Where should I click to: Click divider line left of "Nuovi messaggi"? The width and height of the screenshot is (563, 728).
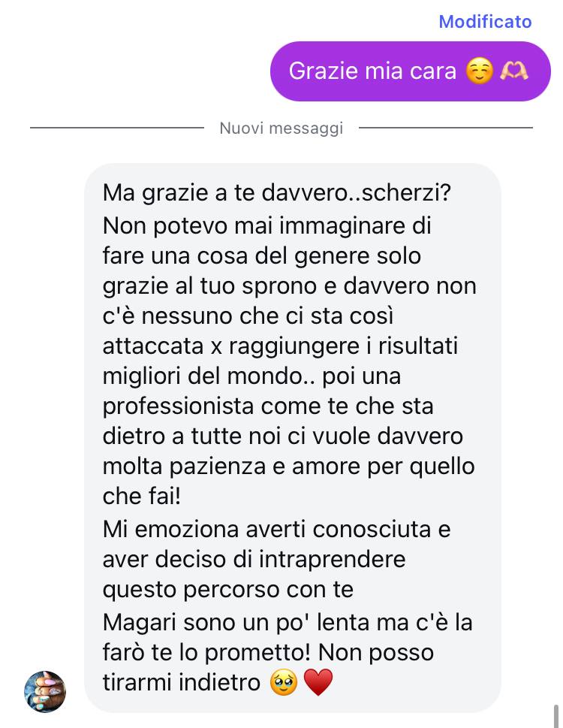pos(117,127)
